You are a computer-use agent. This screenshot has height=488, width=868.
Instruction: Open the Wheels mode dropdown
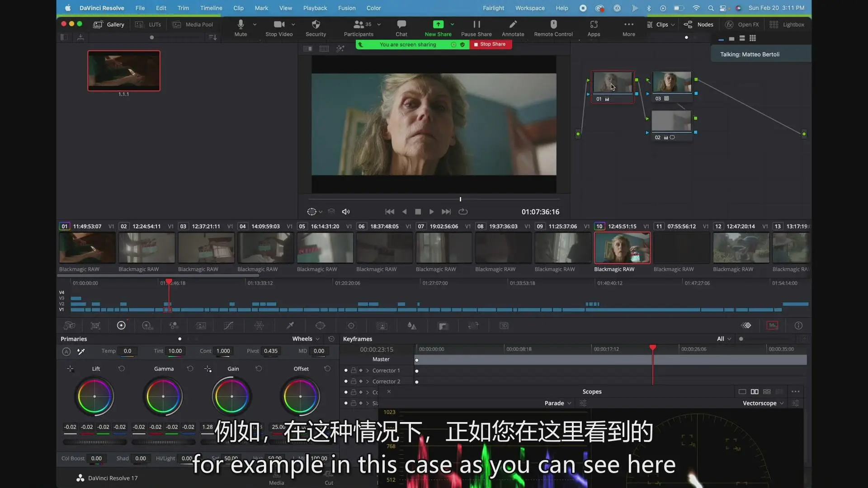pos(306,339)
